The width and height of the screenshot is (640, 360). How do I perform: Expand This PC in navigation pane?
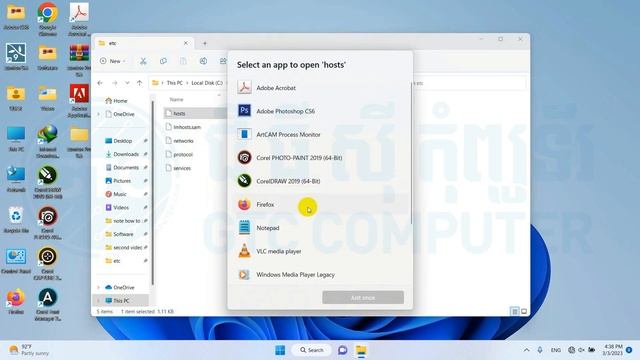pyautogui.click(x=98, y=301)
